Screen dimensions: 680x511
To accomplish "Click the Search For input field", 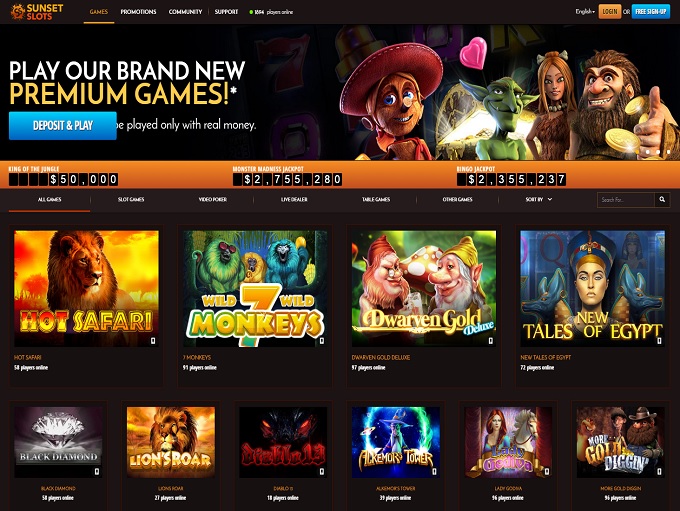I will point(626,200).
